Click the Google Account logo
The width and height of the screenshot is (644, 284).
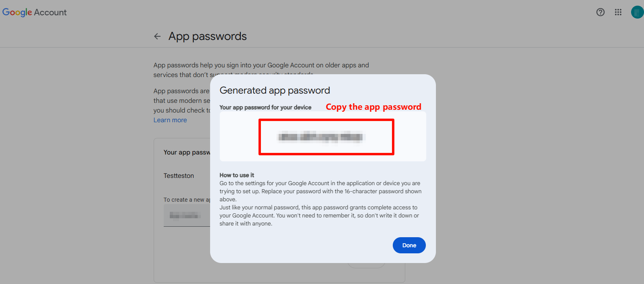click(34, 13)
